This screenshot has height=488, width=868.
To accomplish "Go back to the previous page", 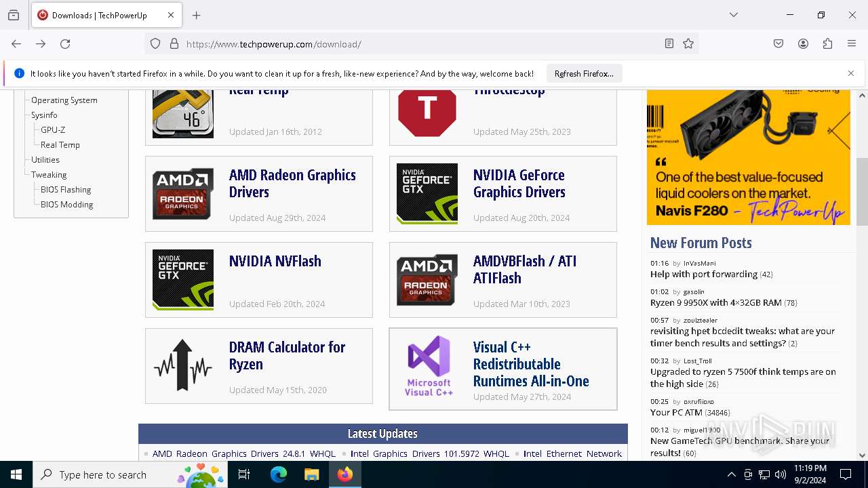I will tap(16, 44).
